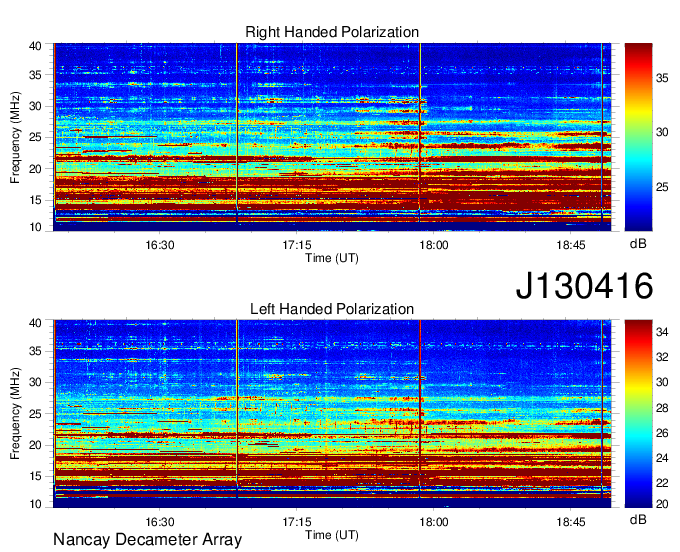Click the 40 MHz tick on top plot
680x552 pixels.
pyautogui.click(x=36, y=46)
